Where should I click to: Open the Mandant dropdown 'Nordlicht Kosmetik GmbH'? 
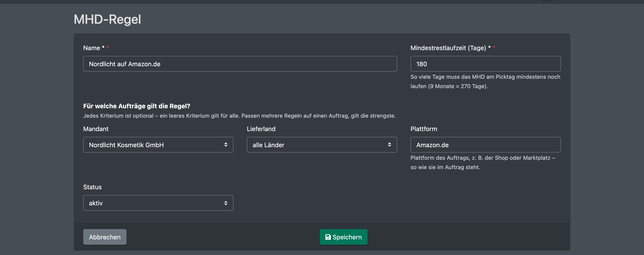(x=158, y=145)
